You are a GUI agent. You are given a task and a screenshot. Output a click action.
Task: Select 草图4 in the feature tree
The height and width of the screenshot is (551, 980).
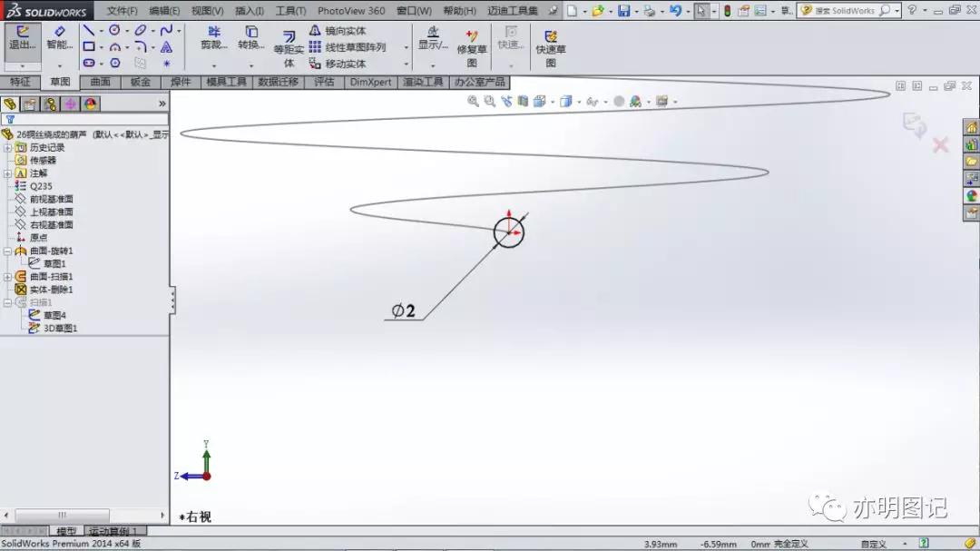click(x=54, y=315)
